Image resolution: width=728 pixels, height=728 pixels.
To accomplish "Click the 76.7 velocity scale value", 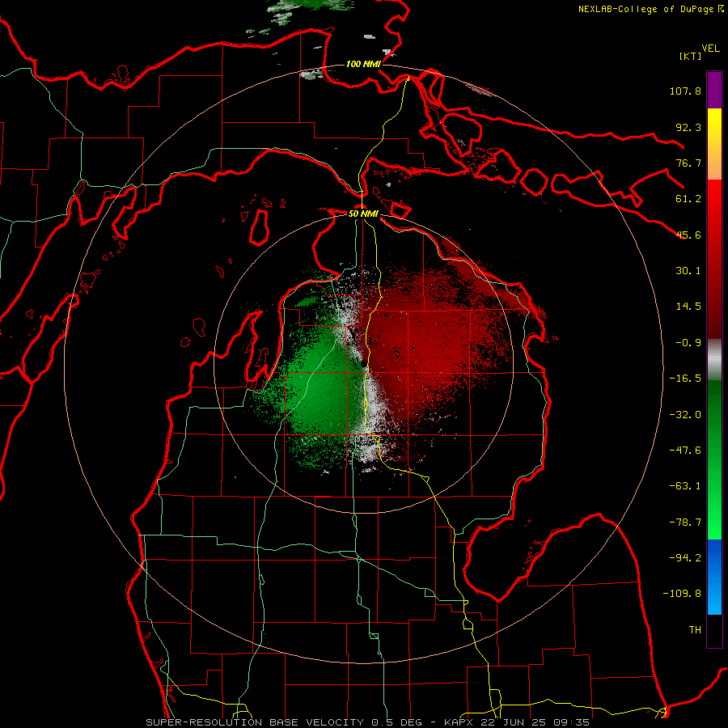I will click(688, 163).
